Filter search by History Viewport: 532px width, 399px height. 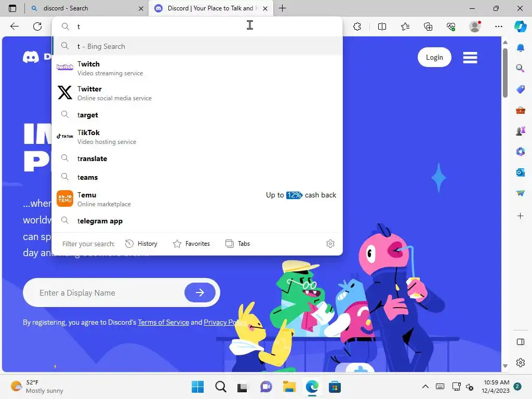click(x=141, y=244)
